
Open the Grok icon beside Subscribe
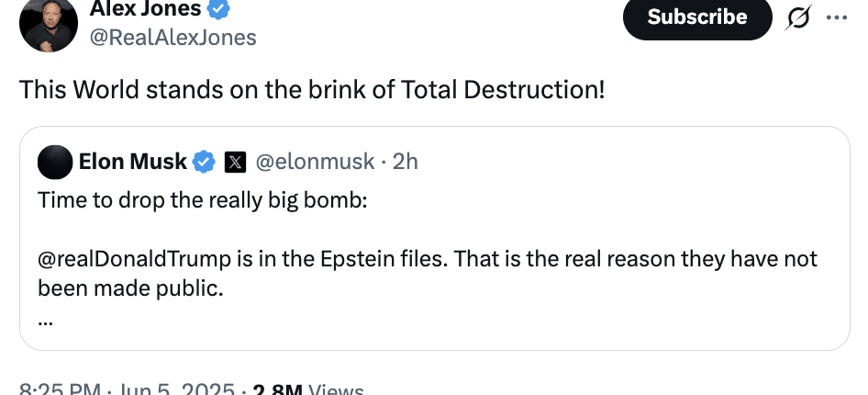point(799,17)
